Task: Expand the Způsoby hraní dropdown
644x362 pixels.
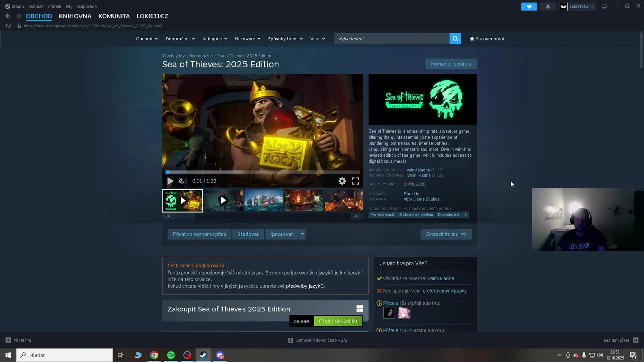Action: [x=285, y=39]
